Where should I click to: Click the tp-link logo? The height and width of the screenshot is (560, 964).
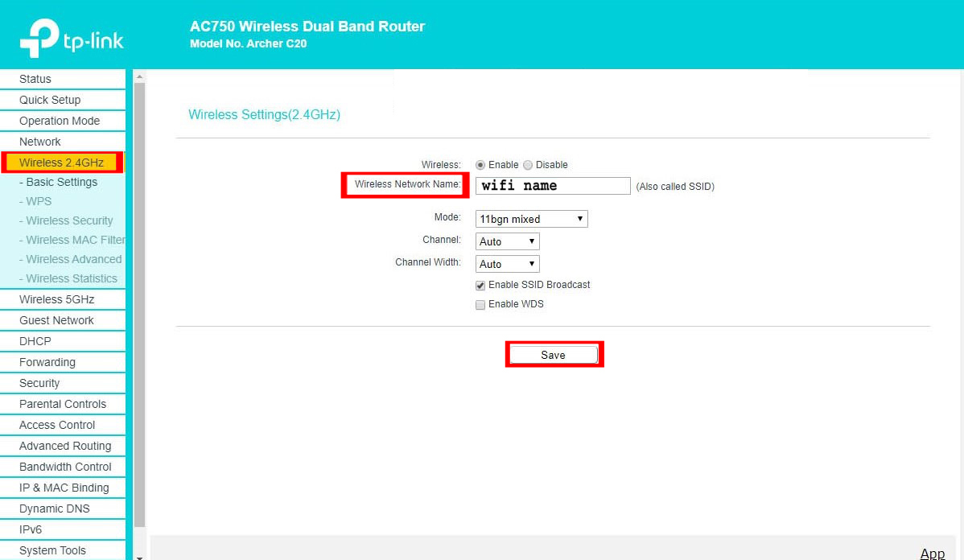coord(72,37)
